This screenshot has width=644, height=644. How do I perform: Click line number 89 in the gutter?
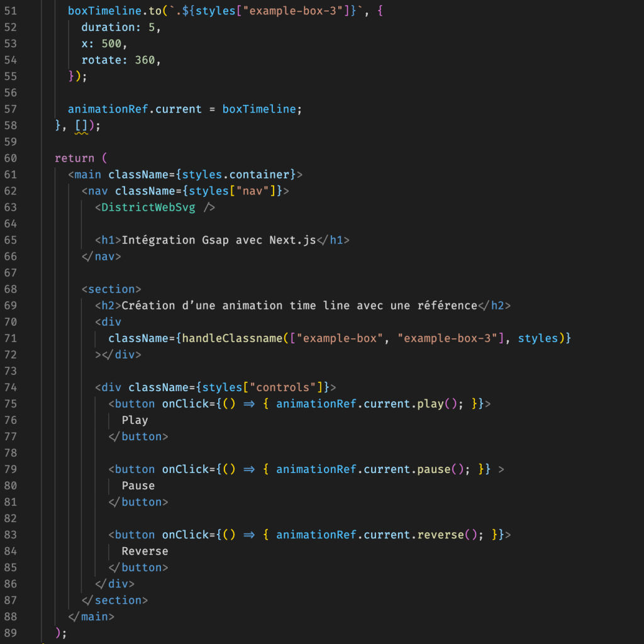tap(11, 633)
